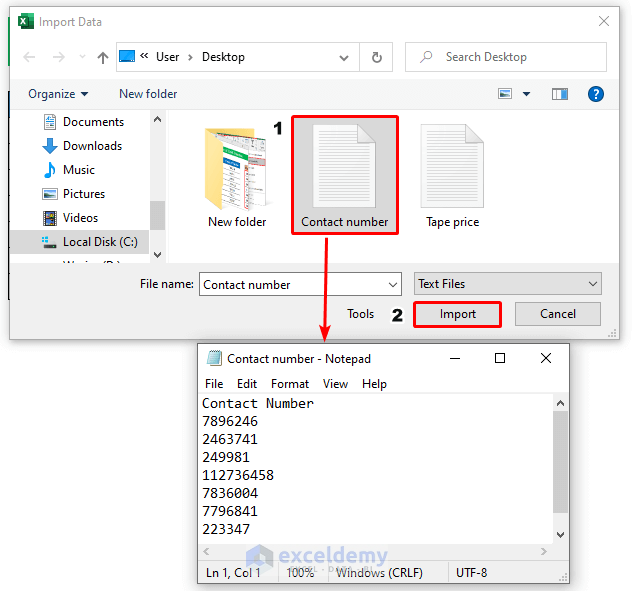The width and height of the screenshot is (634, 591).
Task: Click the line 223347 in Notepad
Action: tap(226, 529)
